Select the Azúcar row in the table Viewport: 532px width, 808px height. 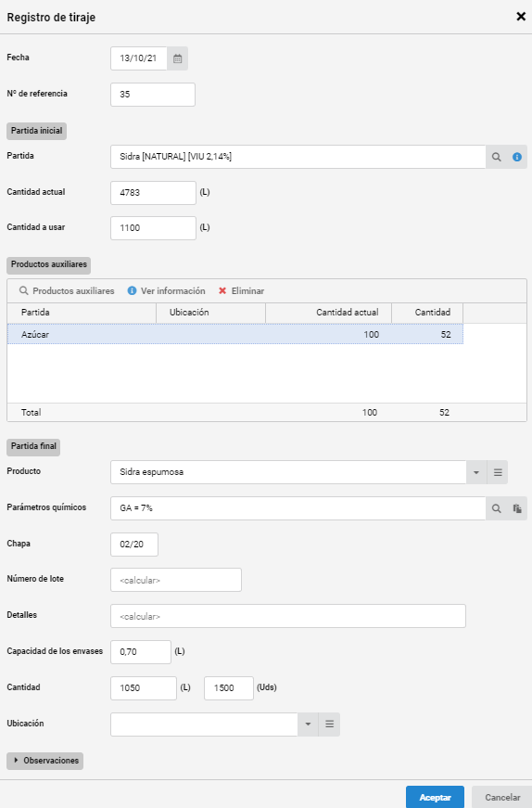[x=235, y=335]
